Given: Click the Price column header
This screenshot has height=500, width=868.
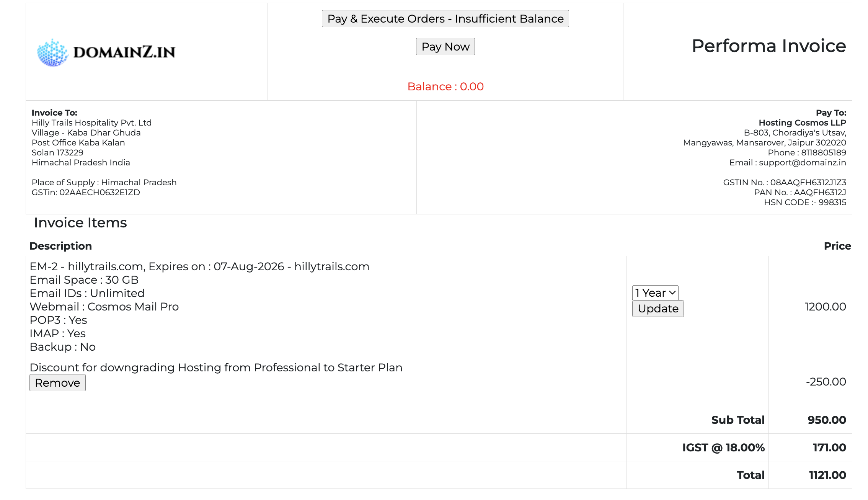Looking at the screenshot, I should click(x=837, y=246).
